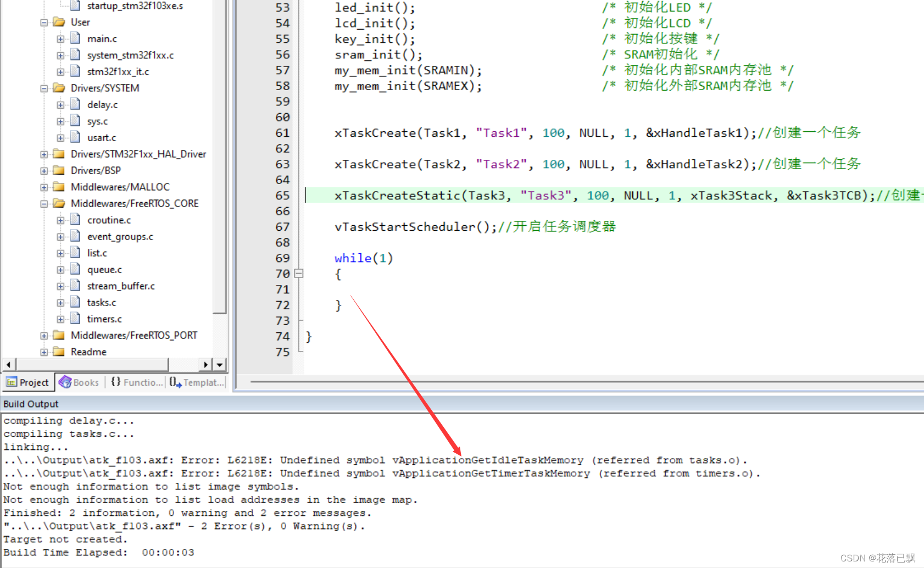This screenshot has width=924, height=568.
Task: Click the stm32f1xx_it.c file icon
Action: pos(76,71)
